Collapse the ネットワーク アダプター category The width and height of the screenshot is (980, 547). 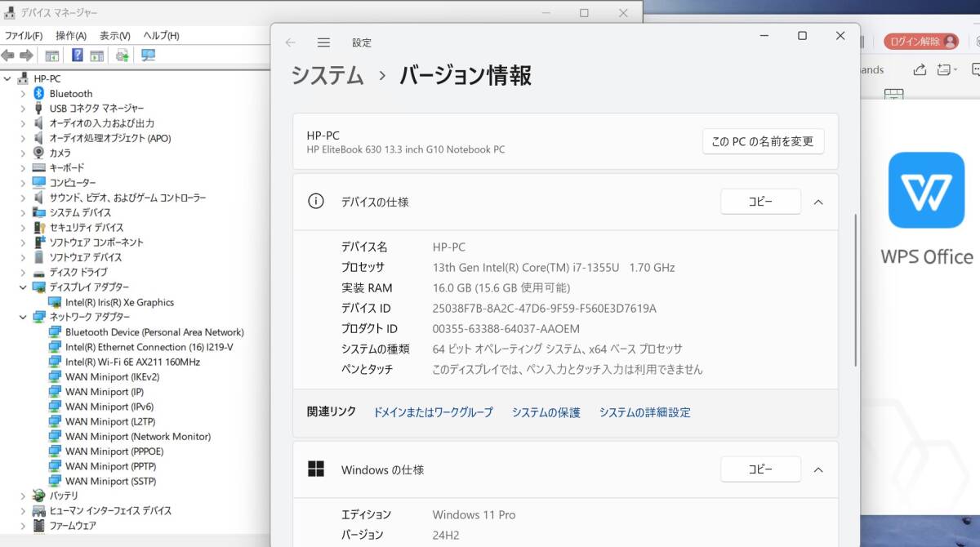[20, 317]
